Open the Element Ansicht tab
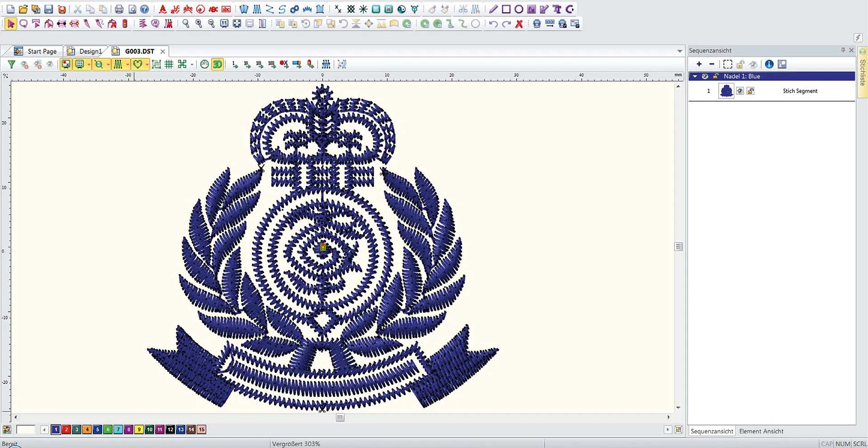868x448 pixels. 761,431
